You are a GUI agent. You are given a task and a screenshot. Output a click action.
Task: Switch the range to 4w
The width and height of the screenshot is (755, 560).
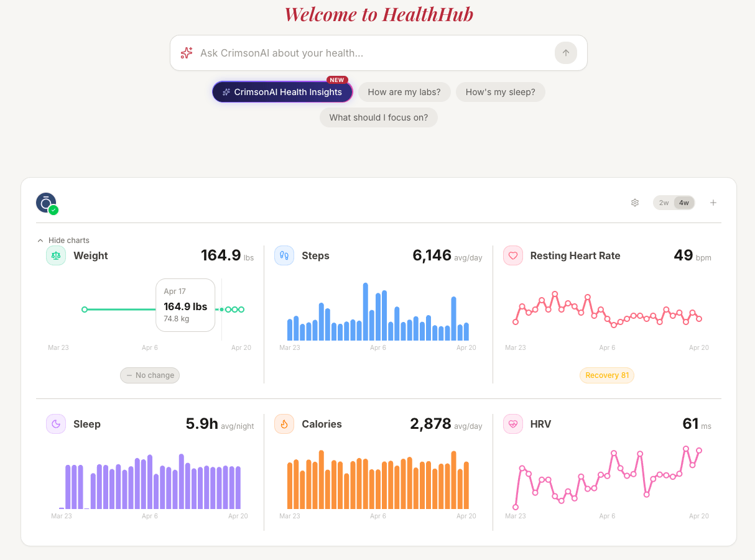click(x=684, y=203)
